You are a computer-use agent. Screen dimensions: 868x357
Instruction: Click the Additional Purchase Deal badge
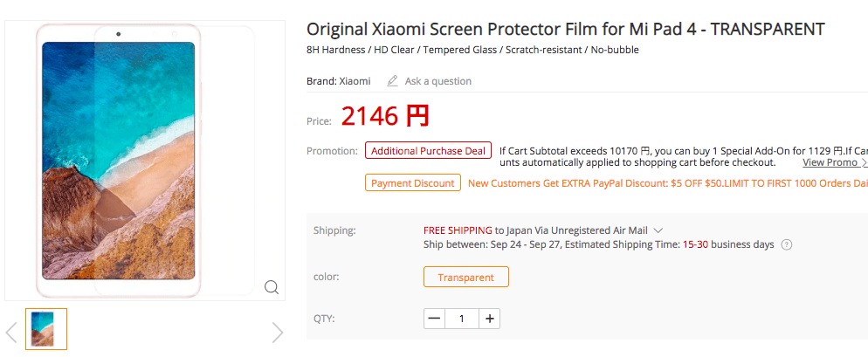pos(428,151)
